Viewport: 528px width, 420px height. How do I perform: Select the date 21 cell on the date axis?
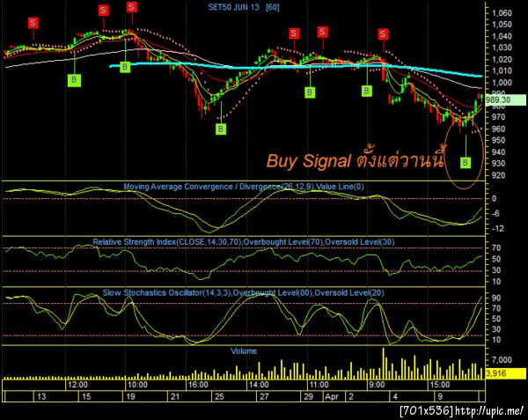point(189,396)
